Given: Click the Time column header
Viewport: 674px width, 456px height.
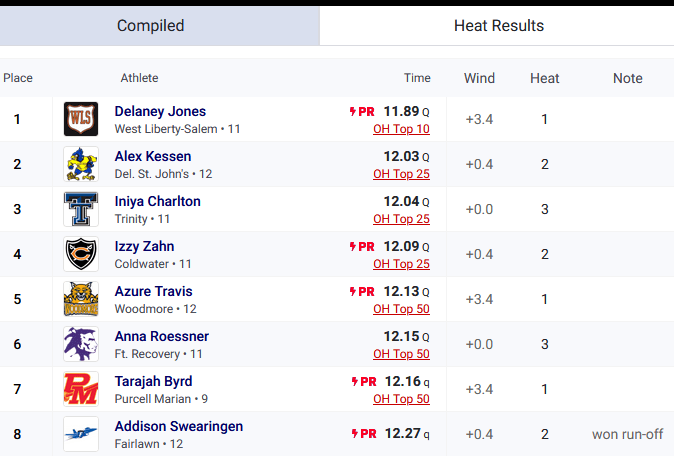Looking at the screenshot, I should 417,78.
